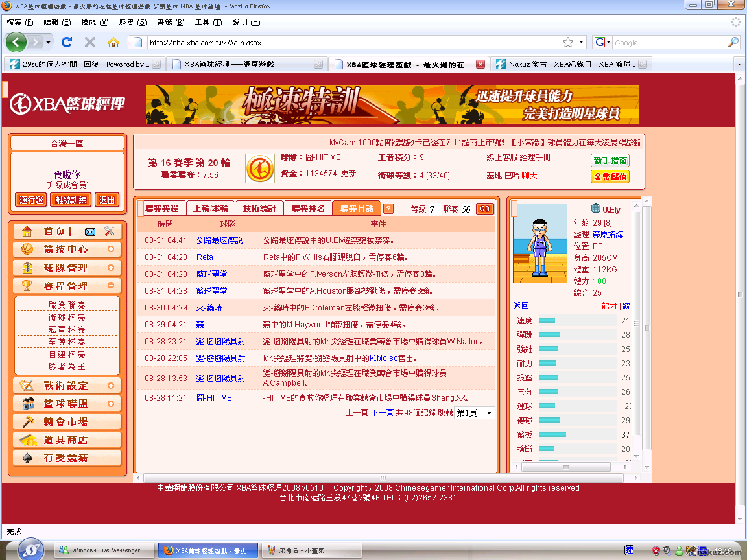Switch to the 技術統計 tab
Image resolution: width=747 pixels, height=560 pixels.
[259, 209]
